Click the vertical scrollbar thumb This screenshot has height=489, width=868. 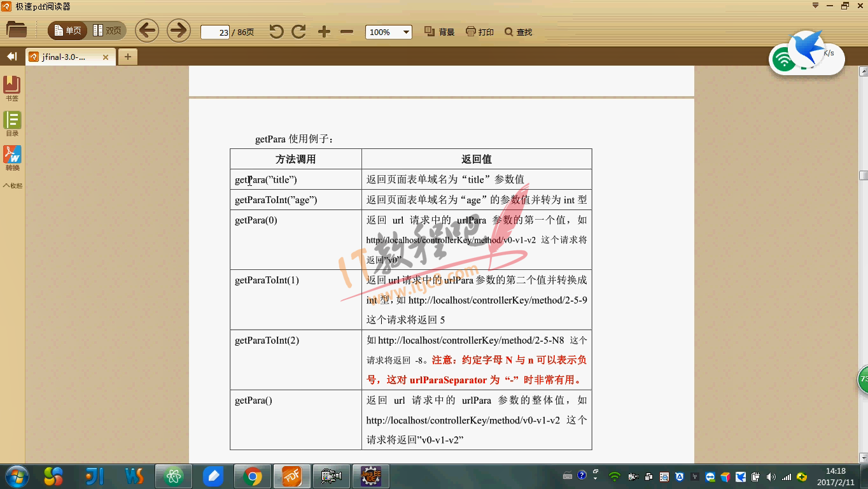pos(863,175)
